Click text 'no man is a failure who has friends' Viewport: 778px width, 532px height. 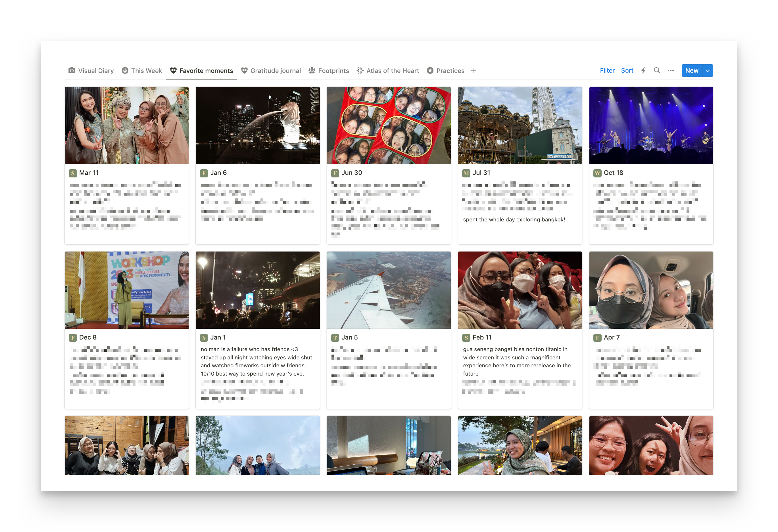point(245,349)
